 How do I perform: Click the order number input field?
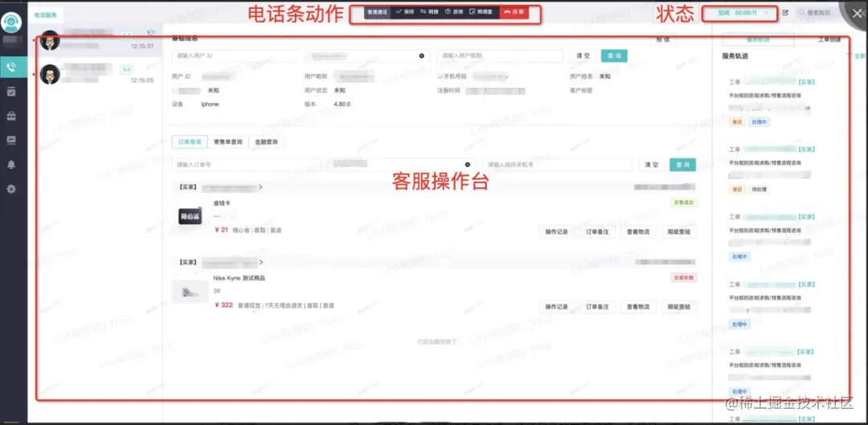246,165
